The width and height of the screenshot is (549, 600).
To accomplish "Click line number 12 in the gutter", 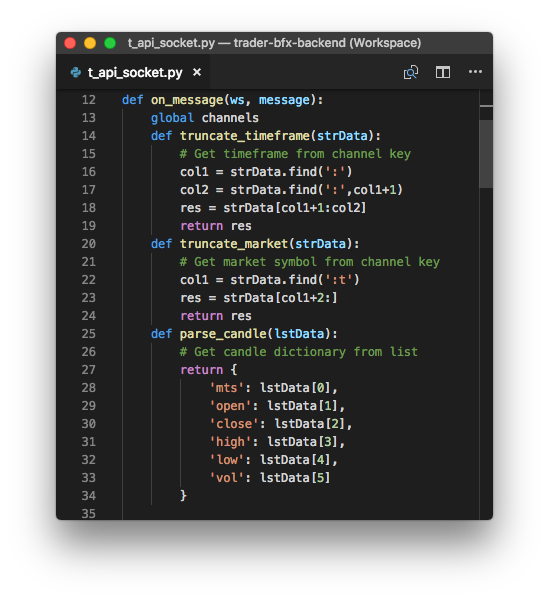I will coord(88,100).
